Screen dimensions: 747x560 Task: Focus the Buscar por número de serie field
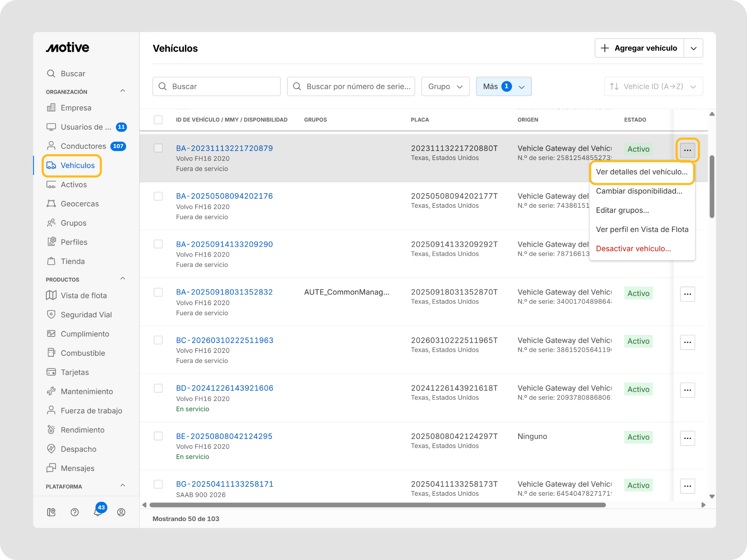[351, 86]
